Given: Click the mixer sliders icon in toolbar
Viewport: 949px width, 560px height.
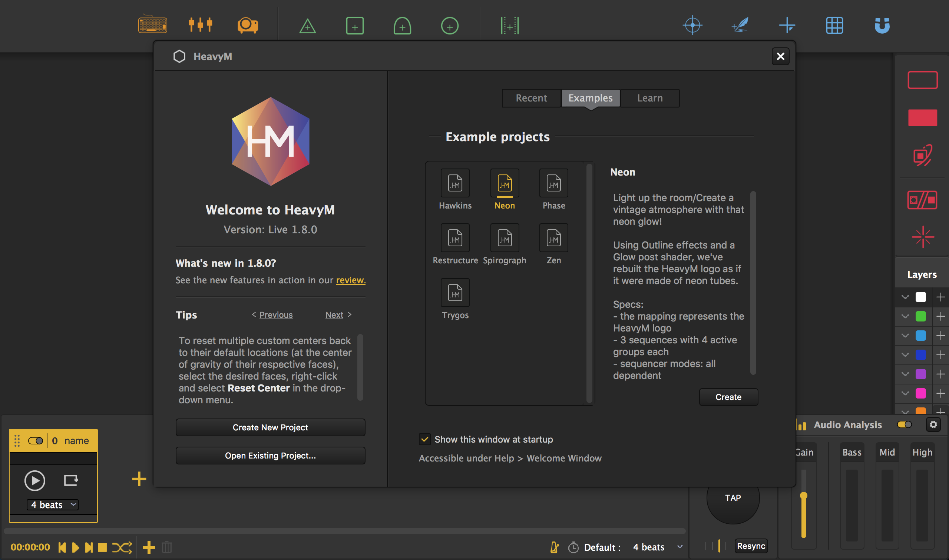Looking at the screenshot, I should coord(200,25).
